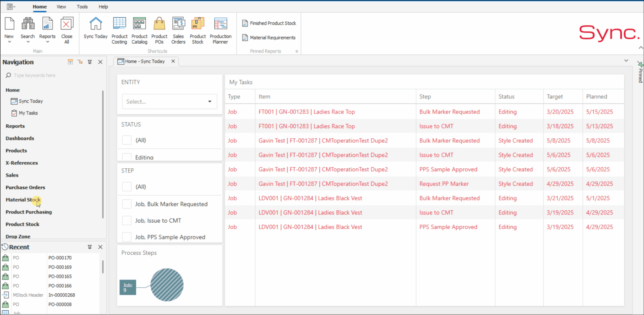Open the Sales Orders shortcut
644x315 pixels.
point(178,30)
